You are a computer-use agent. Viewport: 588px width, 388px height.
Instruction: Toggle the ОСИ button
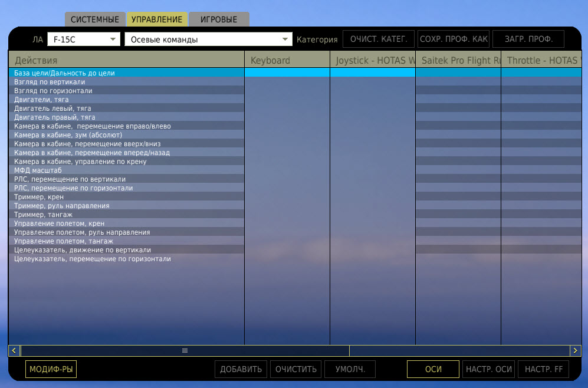coord(433,369)
